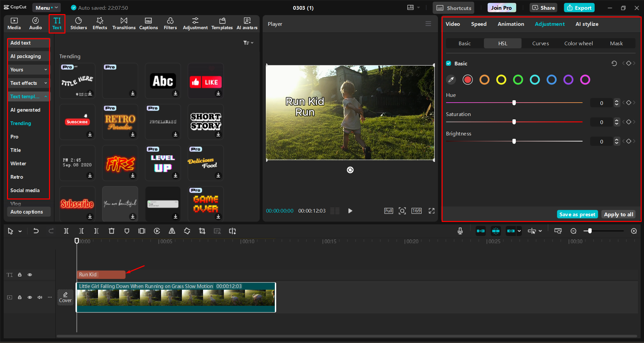Image resolution: width=644 pixels, height=343 pixels.
Task: Mirror the video clip
Action: click(x=172, y=231)
